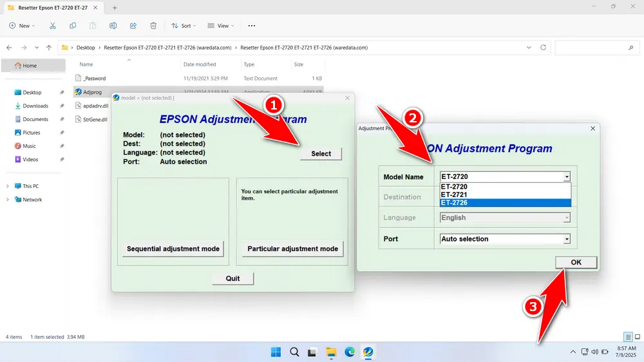This screenshot has width=644, height=362.
Task: Confirm with the OK button
Action: click(x=576, y=262)
